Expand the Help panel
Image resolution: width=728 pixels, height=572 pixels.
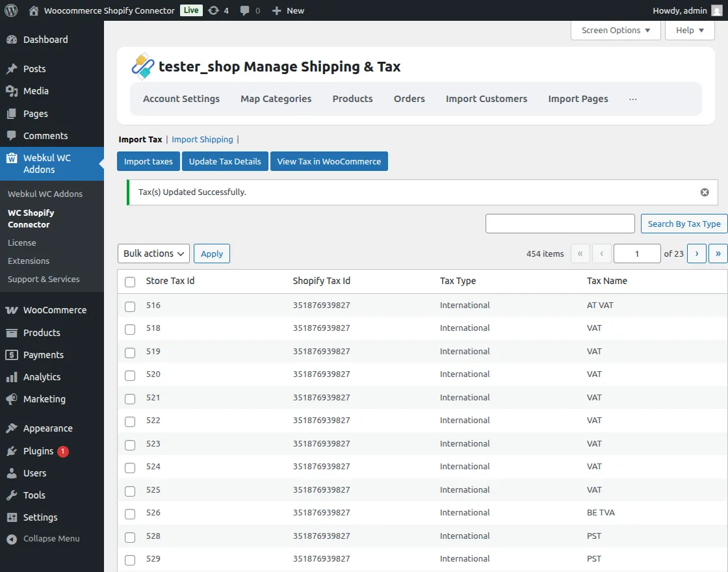[x=689, y=31]
